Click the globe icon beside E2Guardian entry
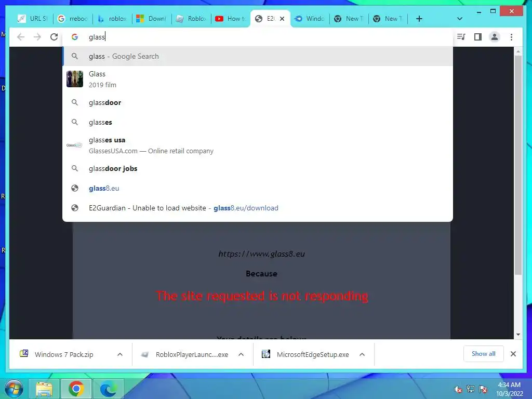 click(x=75, y=208)
